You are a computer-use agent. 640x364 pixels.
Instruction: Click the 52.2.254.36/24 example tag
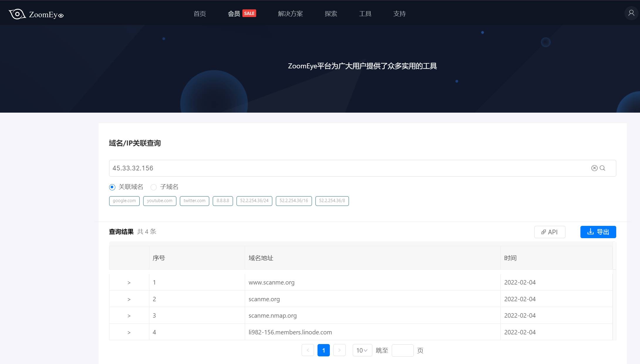pos(254,201)
